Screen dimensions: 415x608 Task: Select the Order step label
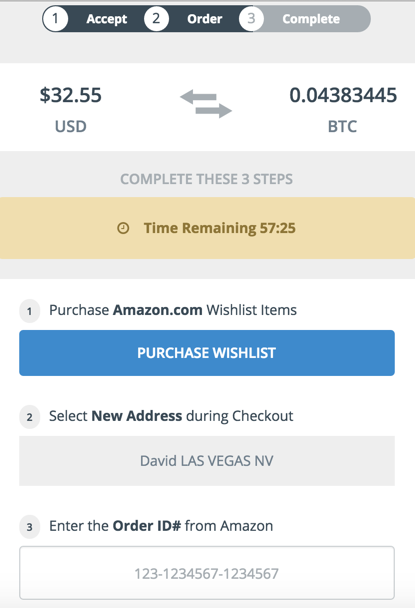click(204, 19)
